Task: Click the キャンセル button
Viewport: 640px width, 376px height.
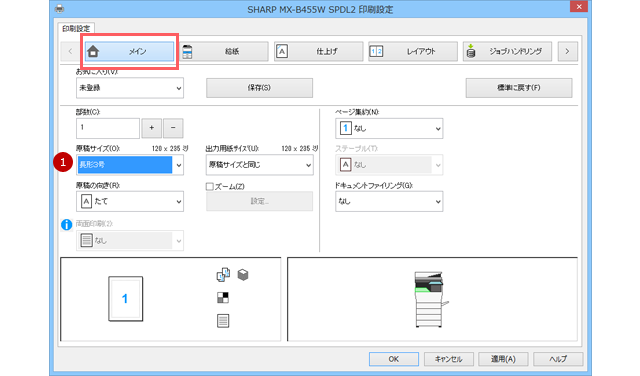Action: pyautogui.click(x=449, y=359)
